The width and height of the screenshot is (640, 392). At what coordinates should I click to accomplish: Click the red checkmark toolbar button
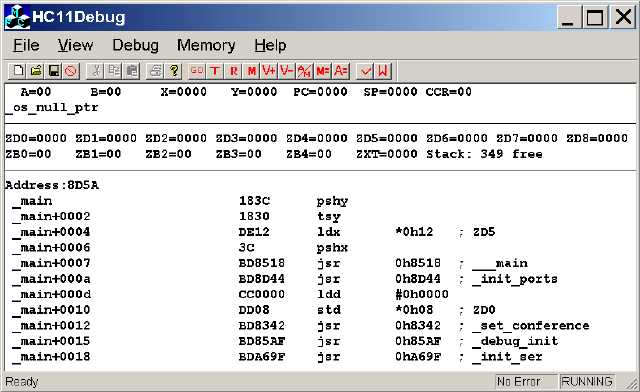pos(365,71)
